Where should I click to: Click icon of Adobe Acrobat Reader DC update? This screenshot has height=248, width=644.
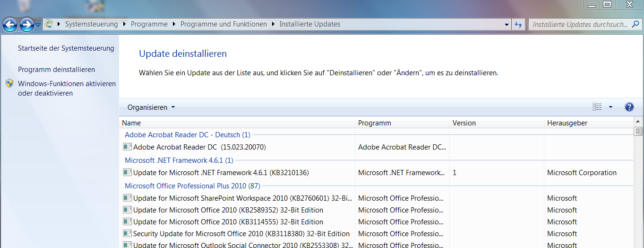click(127, 147)
